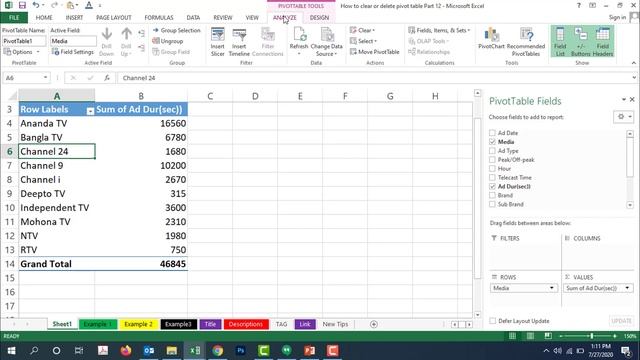
Task: Switch to Page Layout view icon
Action: pyautogui.click(x=530, y=336)
